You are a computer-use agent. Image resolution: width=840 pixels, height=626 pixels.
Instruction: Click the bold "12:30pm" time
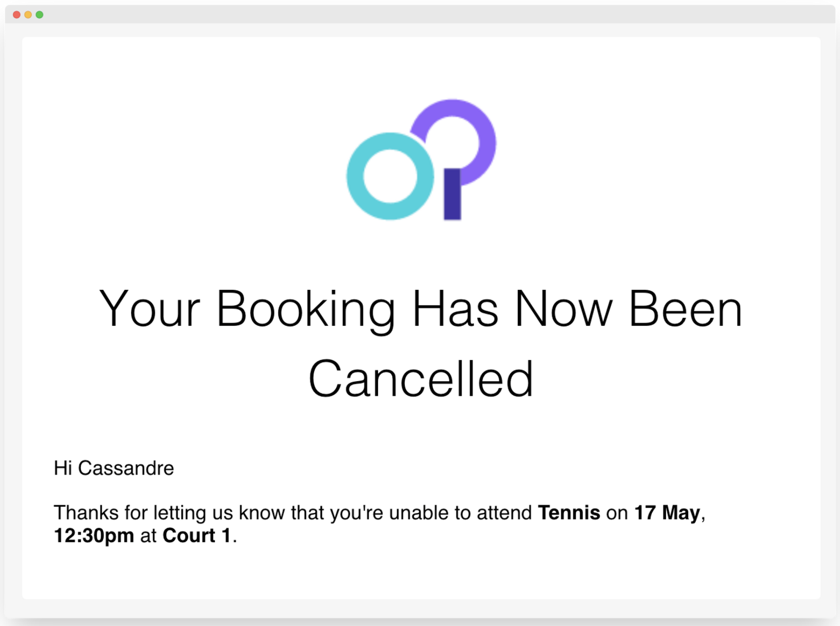94,536
